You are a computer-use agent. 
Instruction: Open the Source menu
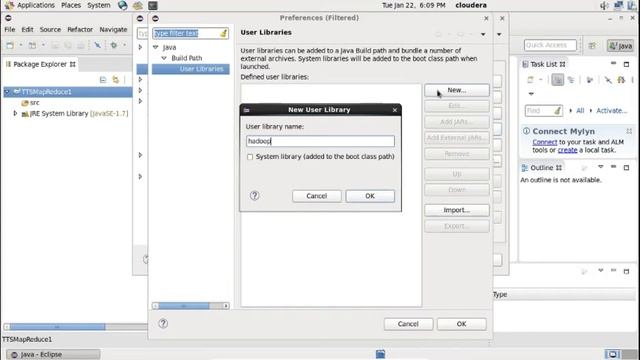coord(50,29)
